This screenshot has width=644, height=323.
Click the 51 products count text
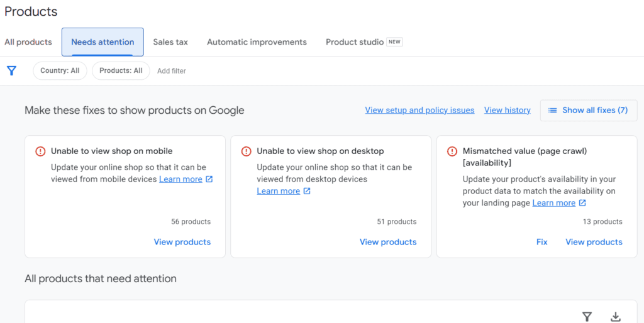tap(397, 222)
